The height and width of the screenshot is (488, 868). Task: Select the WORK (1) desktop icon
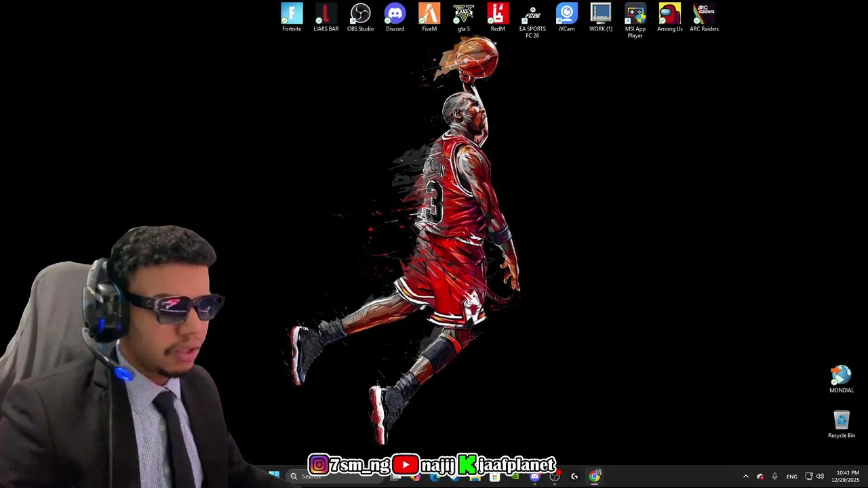[x=601, y=18]
